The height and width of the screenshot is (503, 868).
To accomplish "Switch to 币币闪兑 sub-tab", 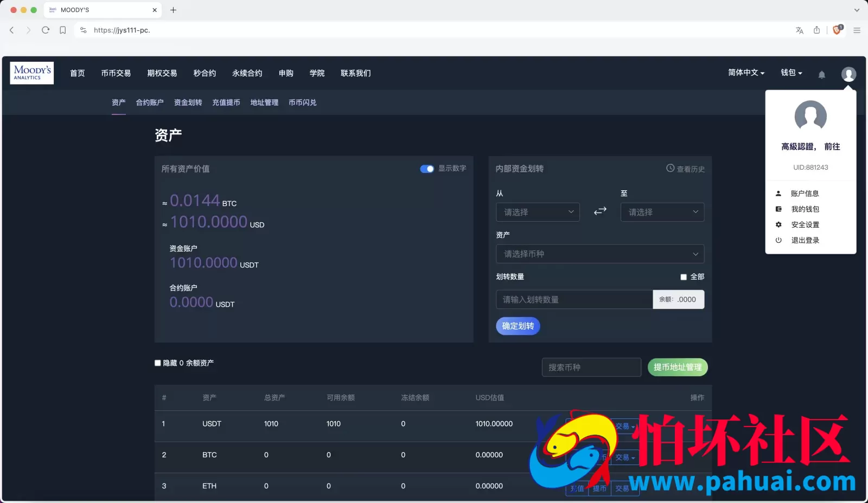I will click(x=303, y=102).
